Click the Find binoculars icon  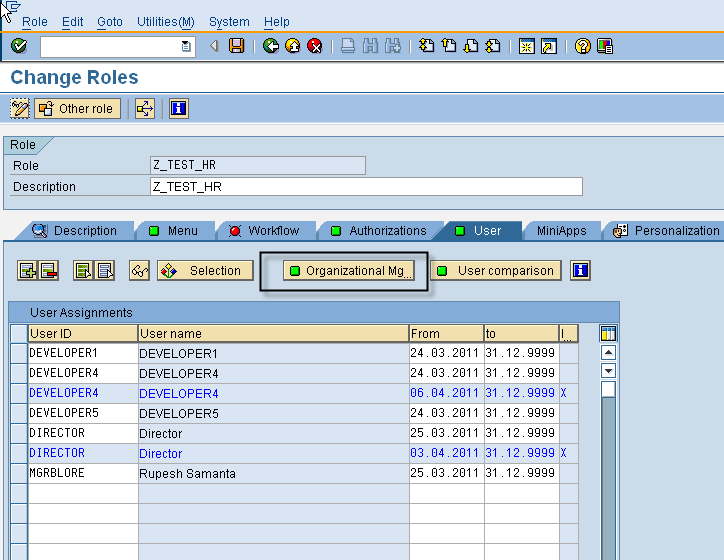tap(370, 46)
